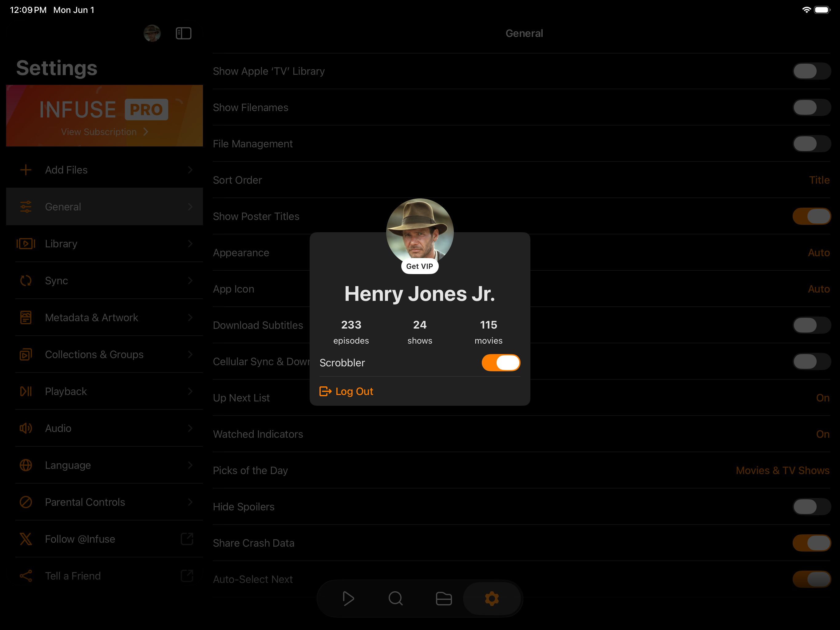The height and width of the screenshot is (630, 840).
Task: Expand the Audio row chevron
Action: [190, 428]
